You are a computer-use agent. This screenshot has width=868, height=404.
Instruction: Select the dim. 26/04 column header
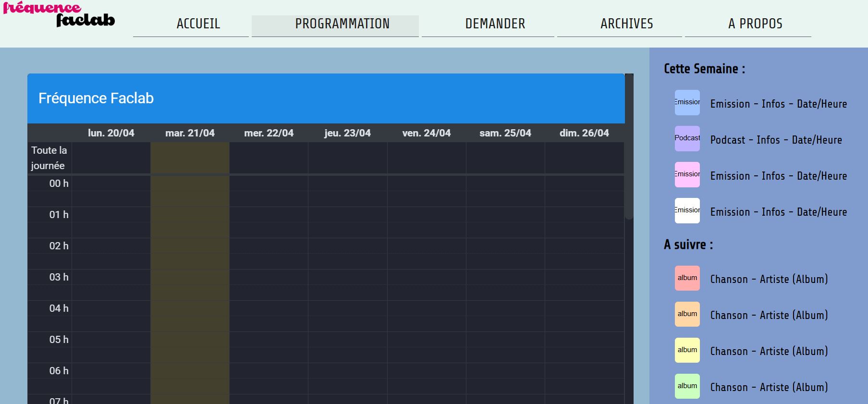tap(584, 133)
